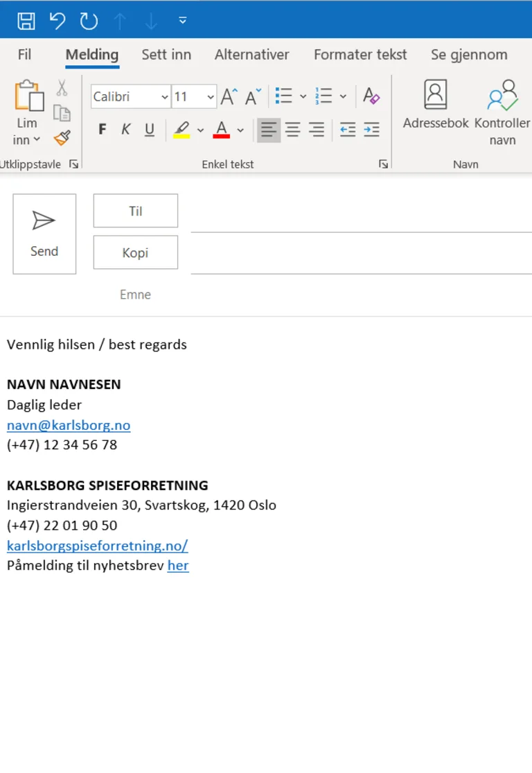Screen dimensions: 532x773
Task: Open the font size 11 dropdown
Action: click(x=211, y=97)
